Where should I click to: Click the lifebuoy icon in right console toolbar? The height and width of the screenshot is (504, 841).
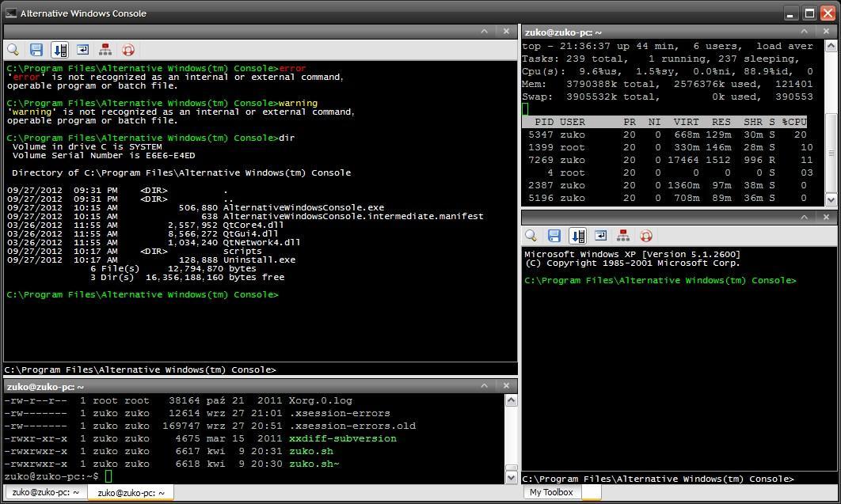(x=646, y=236)
